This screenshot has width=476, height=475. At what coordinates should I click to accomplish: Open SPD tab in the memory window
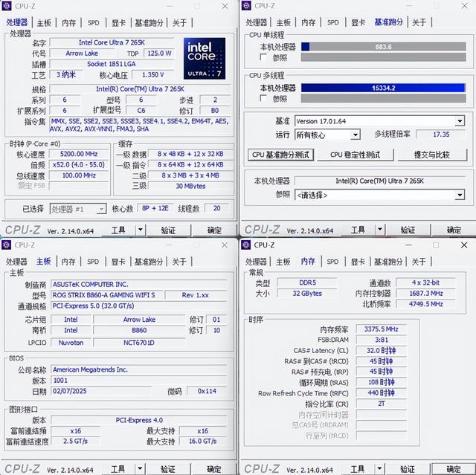332,262
